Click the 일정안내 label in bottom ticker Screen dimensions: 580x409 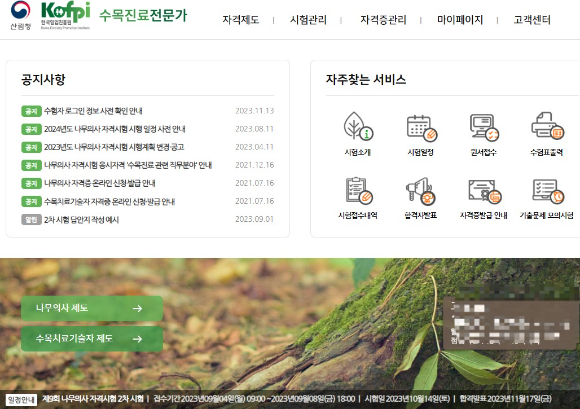[21, 399]
